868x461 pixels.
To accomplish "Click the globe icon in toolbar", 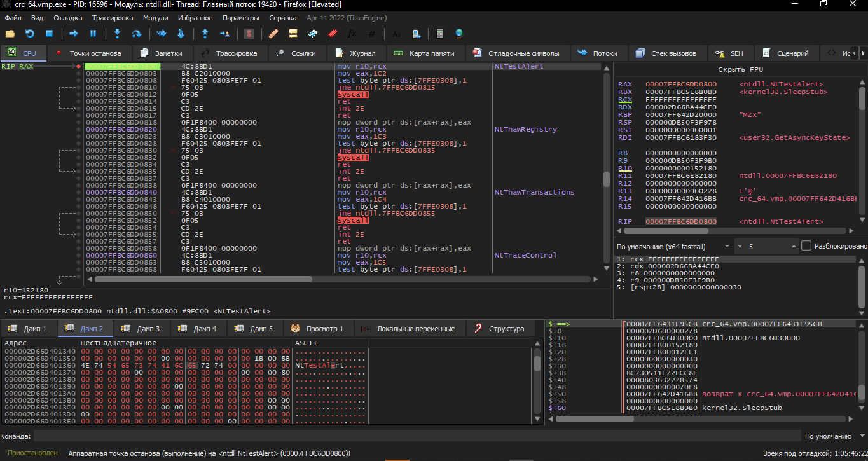I will 459,33.
